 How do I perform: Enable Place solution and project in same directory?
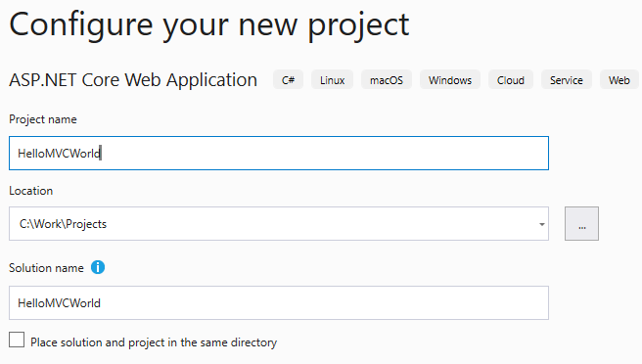(x=17, y=340)
